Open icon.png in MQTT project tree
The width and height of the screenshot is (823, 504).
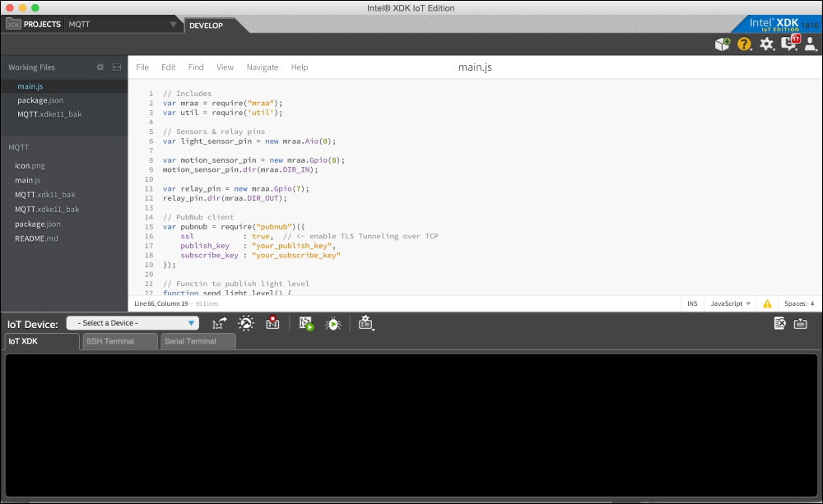(x=30, y=166)
